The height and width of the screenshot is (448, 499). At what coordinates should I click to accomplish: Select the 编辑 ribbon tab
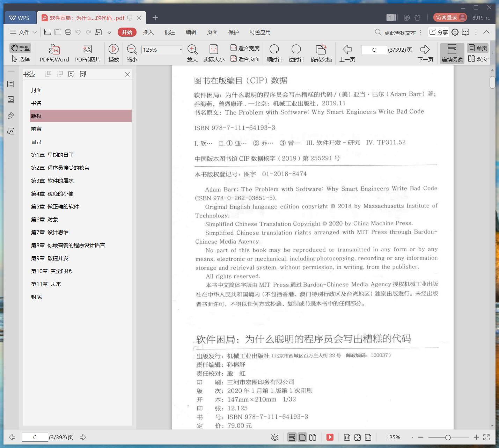(191, 32)
